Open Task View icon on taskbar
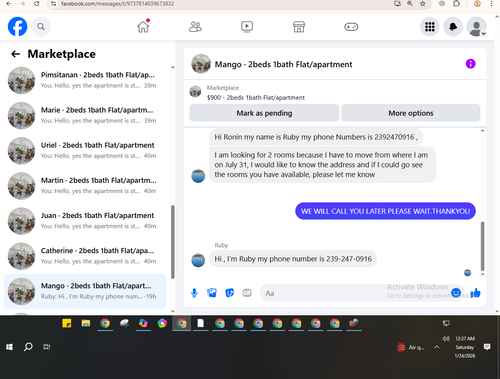 coord(47,347)
